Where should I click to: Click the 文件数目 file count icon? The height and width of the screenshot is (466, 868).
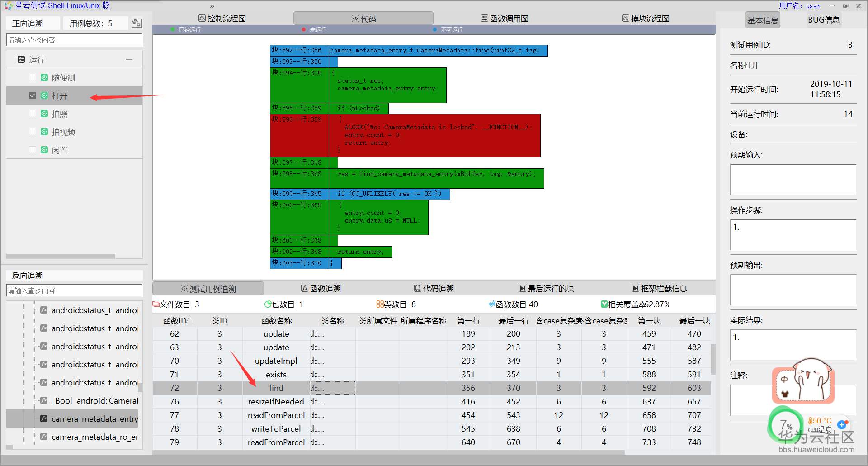click(x=156, y=304)
